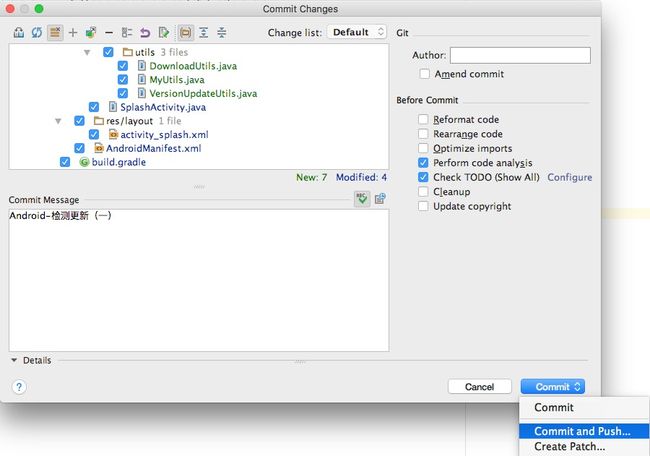Click the minus remove icon

(109, 32)
